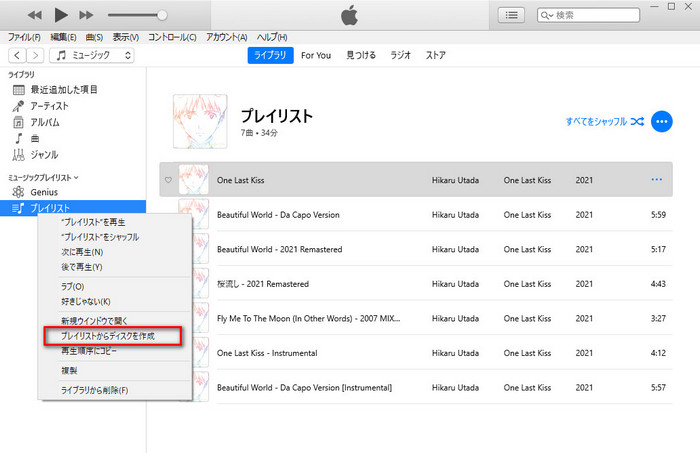Screen dimensions: 700x453
Task: Open the 曲(S) menu
Action: click(x=94, y=37)
